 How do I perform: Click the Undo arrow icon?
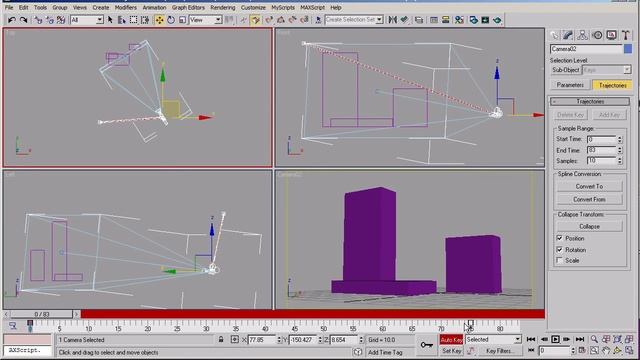coord(11,20)
